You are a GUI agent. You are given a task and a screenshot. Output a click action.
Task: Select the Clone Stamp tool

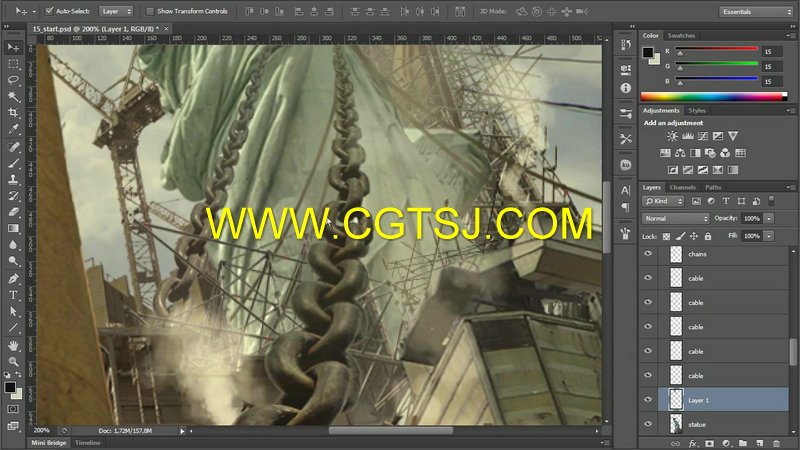click(13, 180)
